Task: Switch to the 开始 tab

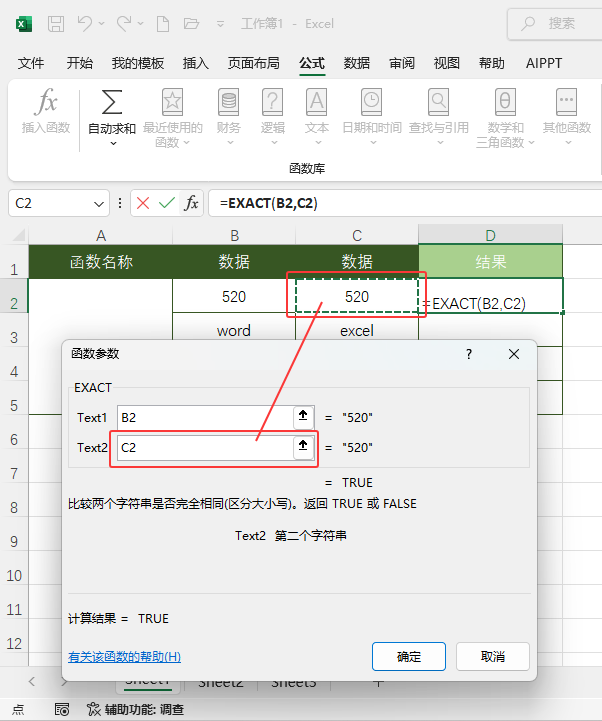Action: pyautogui.click(x=80, y=63)
